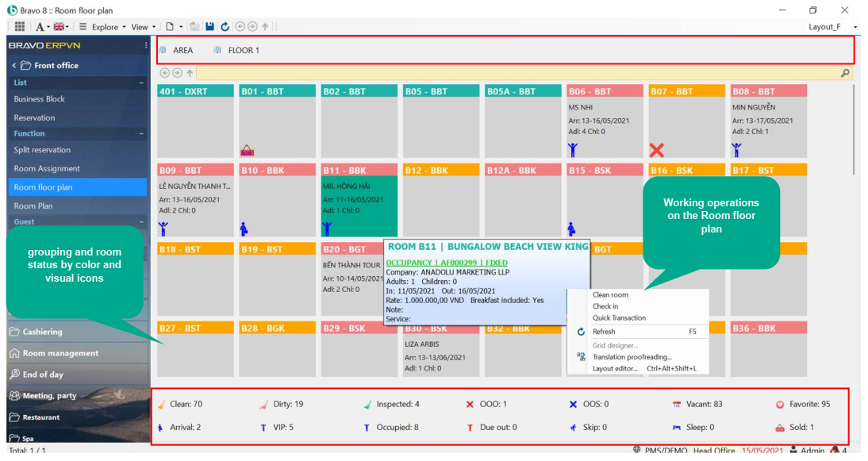This screenshot has width=868, height=461.
Task: Open the View dropdown menu
Action: (x=143, y=27)
